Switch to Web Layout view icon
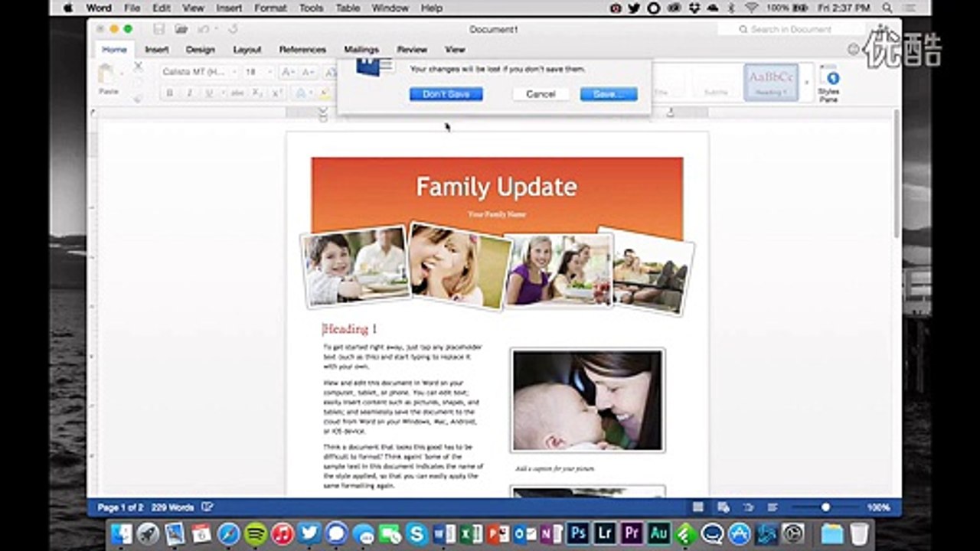Screen dimensions: 980x551 (724, 507)
